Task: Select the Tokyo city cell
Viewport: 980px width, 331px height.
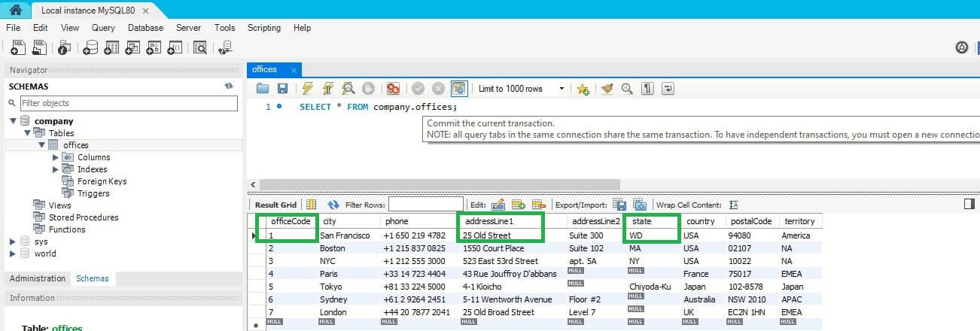Action: tap(348, 287)
